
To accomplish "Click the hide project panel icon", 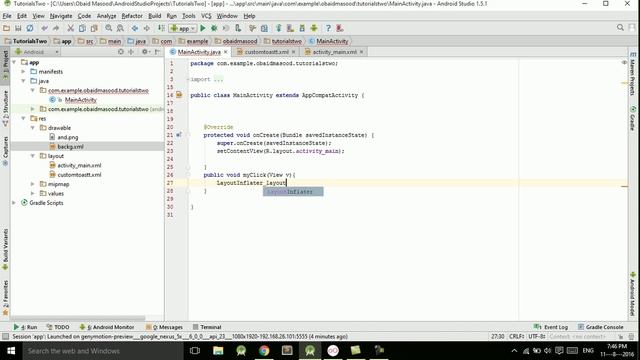I will coord(158,52).
